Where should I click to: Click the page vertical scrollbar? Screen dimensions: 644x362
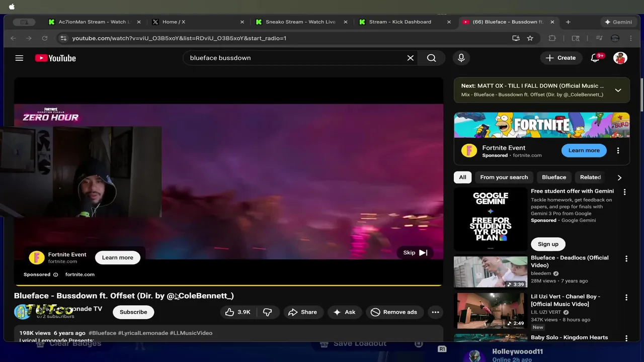click(641, 95)
